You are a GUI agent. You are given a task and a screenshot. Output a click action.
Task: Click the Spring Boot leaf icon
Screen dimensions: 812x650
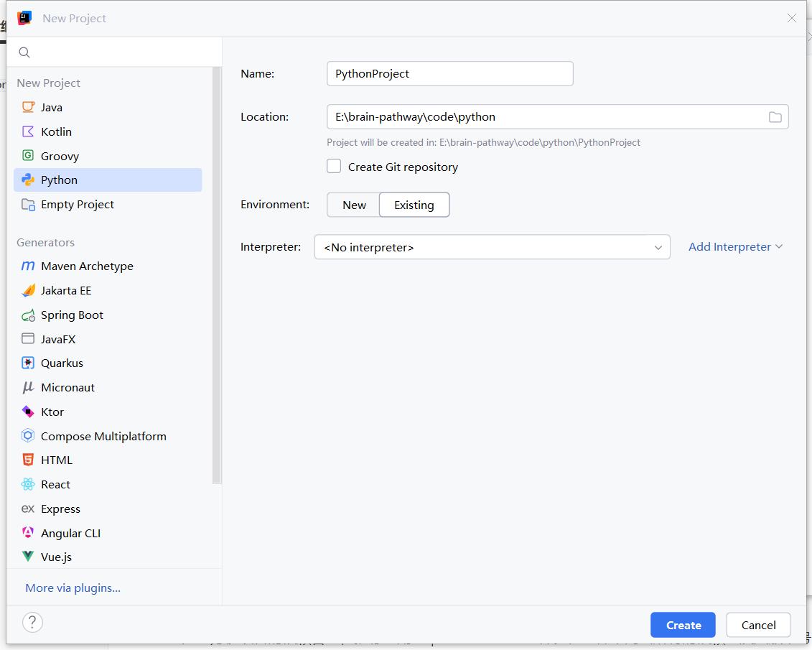click(28, 315)
